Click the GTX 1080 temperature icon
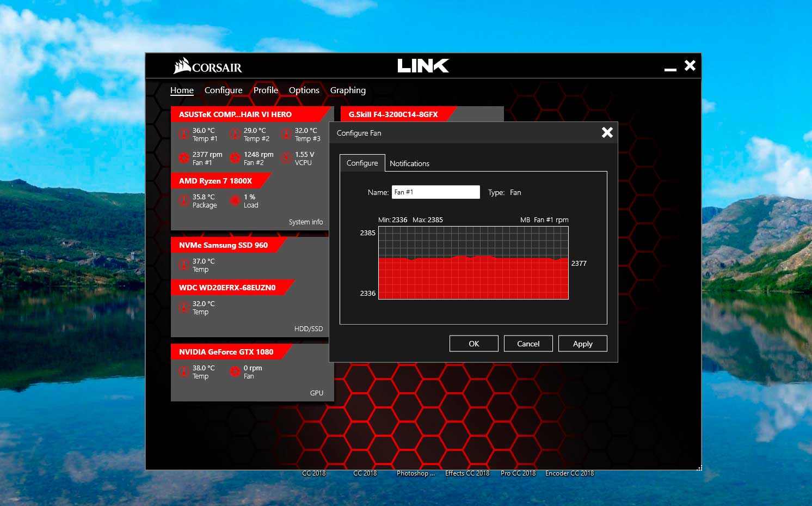The width and height of the screenshot is (812, 506). (x=184, y=371)
